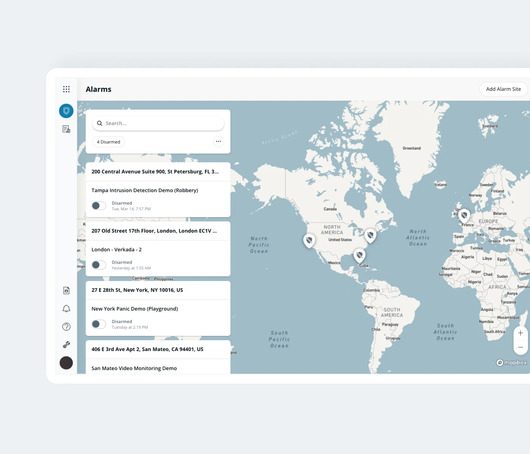Click the London alarm pin on map
530x454 pixels.
(x=464, y=216)
